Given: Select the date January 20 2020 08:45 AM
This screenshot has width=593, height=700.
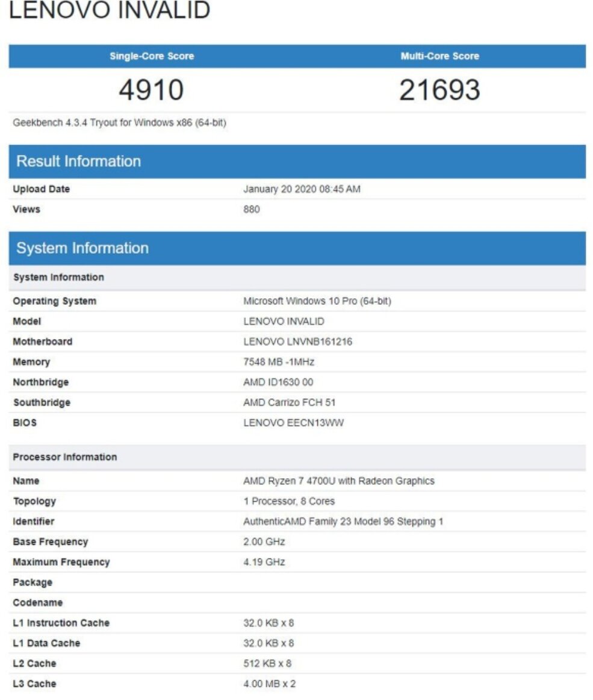Looking at the screenshot, I should click(x=302, y=189).
